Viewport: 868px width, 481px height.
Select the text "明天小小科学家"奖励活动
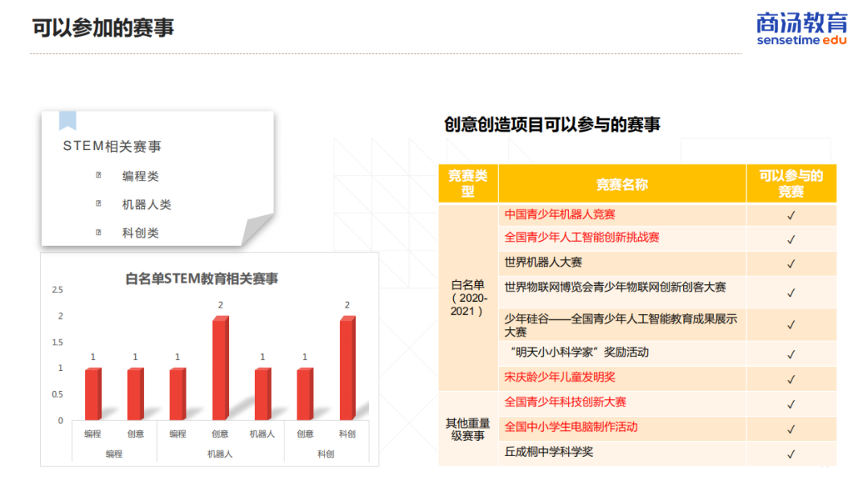point(579,353)
